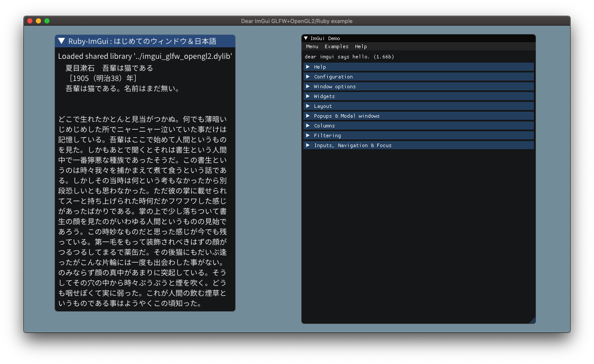Screen dimensions: 594x364
Task: Collapse the ImGui Demo window using its title triangle
Action: pos(306,38)
